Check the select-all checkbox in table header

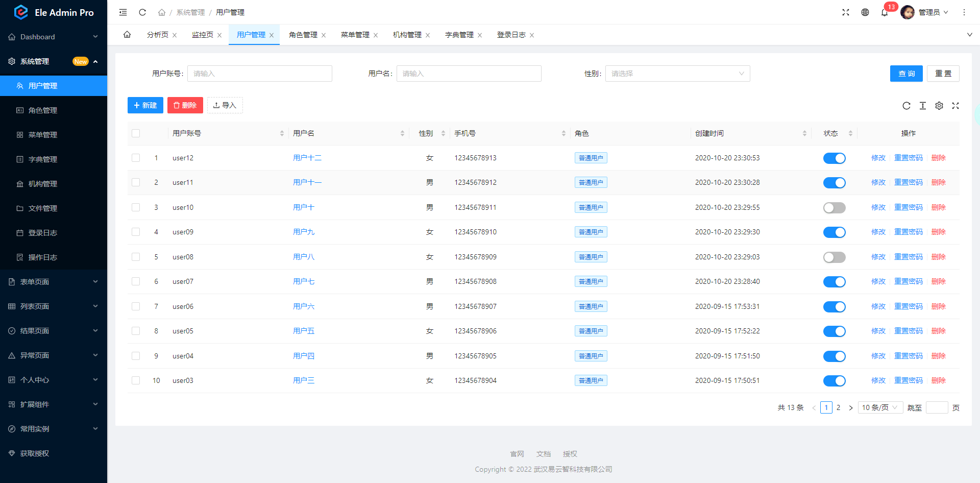[136, 133]
